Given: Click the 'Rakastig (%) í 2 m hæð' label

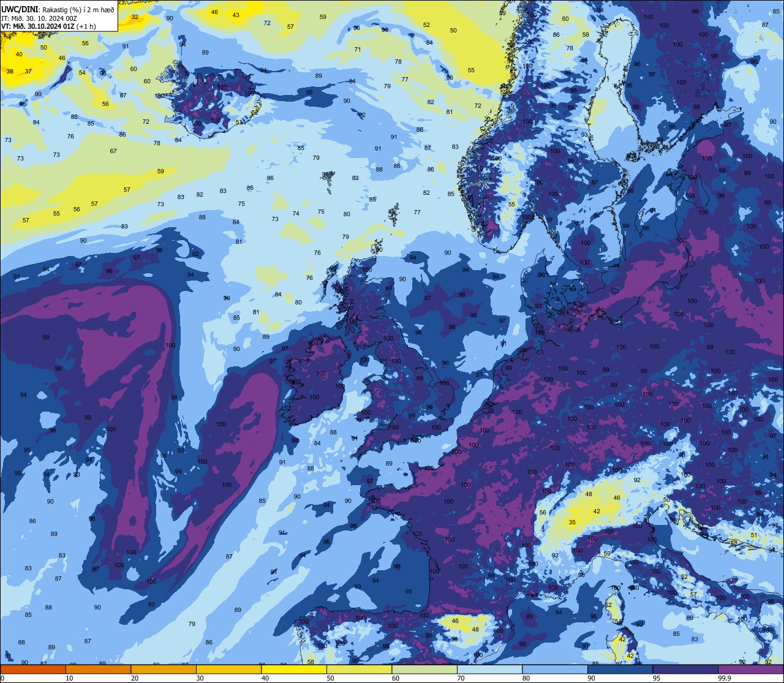Looking at the screenshot, I should coord(78,10).
